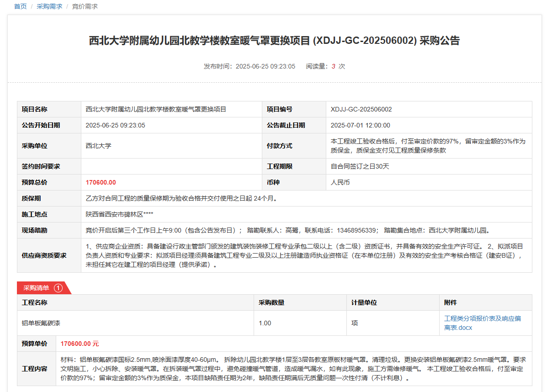Click the 公告截止日期 value 2025-07-01 12:00:00

360,125
